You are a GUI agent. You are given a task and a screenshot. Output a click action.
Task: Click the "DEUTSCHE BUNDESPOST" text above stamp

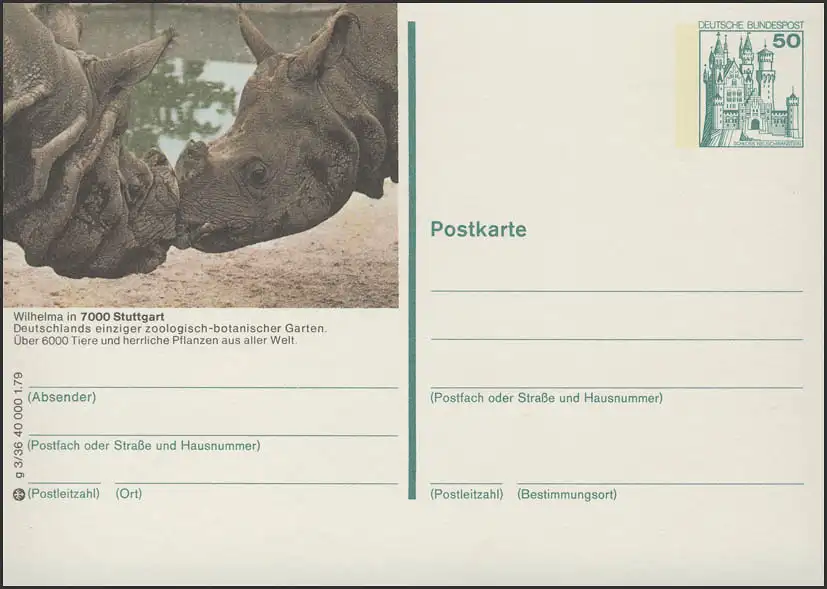(x=738, y=23)
